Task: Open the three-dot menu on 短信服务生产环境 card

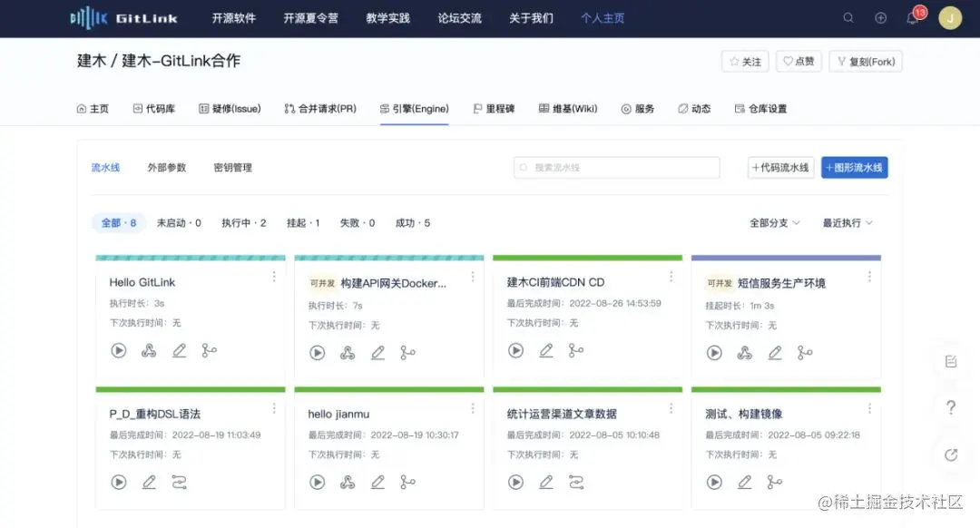Action: 870,277
